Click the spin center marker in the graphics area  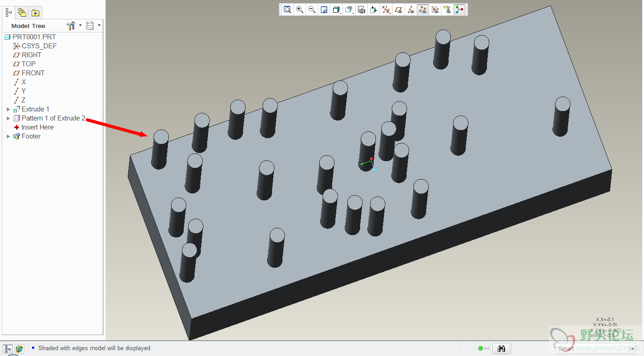point(368,164)
